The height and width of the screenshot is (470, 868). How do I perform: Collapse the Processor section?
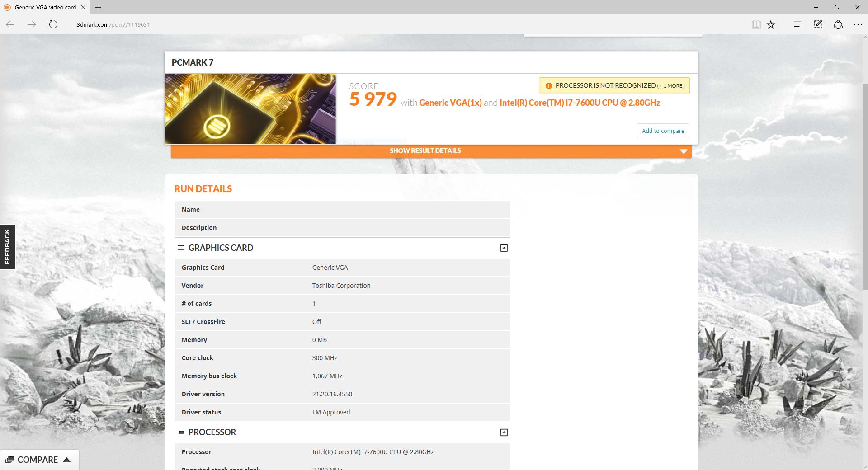[504, 432]
